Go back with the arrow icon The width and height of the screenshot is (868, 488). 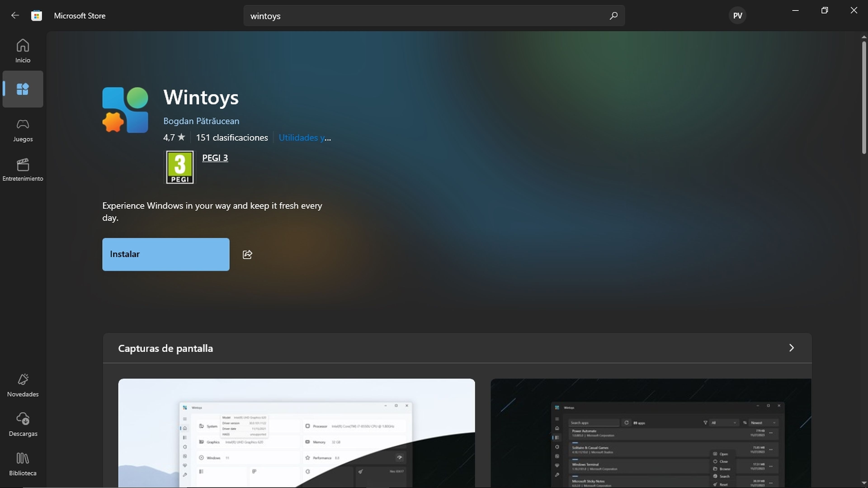pos(15,16)
